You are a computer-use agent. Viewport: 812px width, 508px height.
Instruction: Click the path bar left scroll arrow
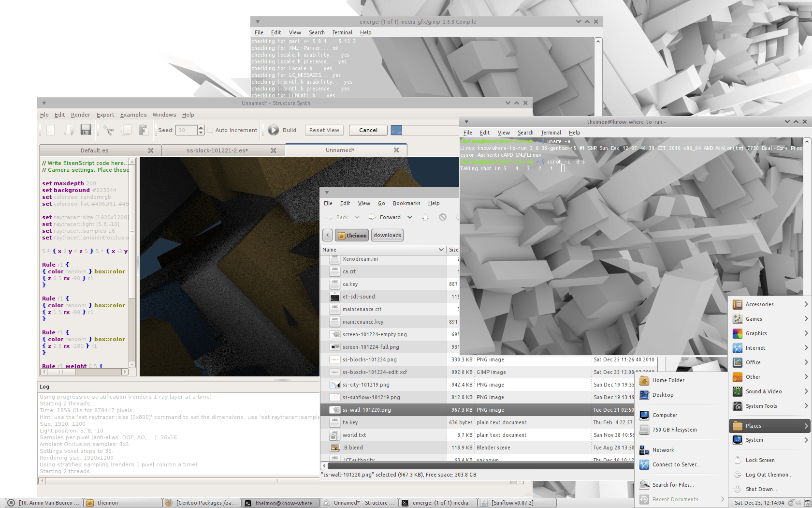tap(327, 235)
